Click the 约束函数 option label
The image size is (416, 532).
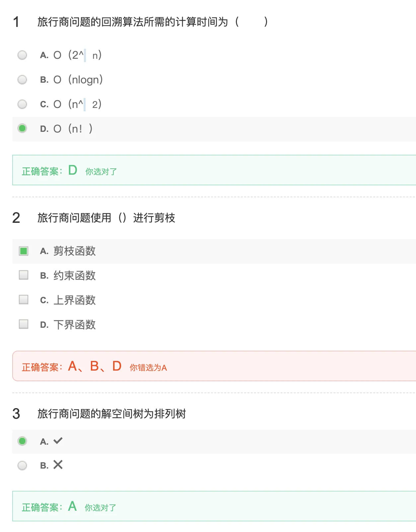click(75, 275)
